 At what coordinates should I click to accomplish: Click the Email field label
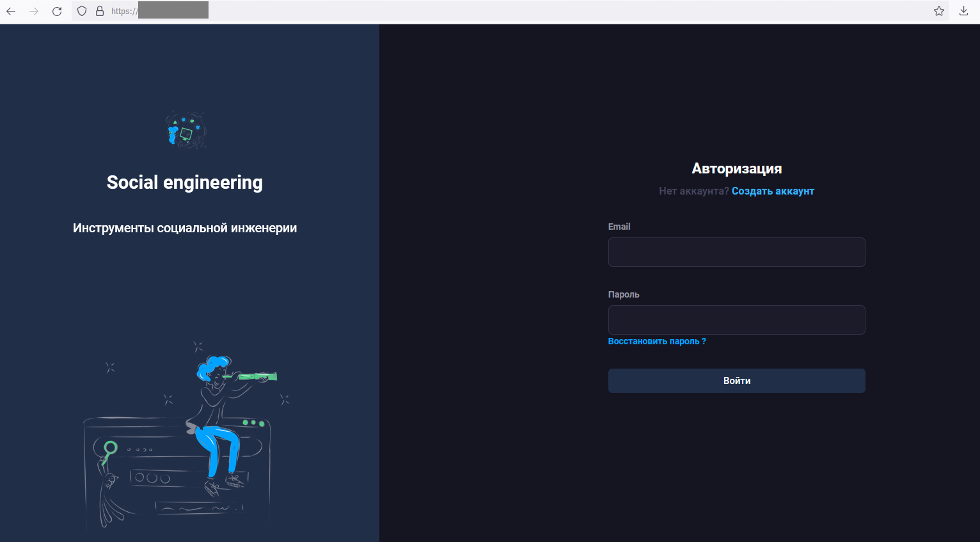619,227
